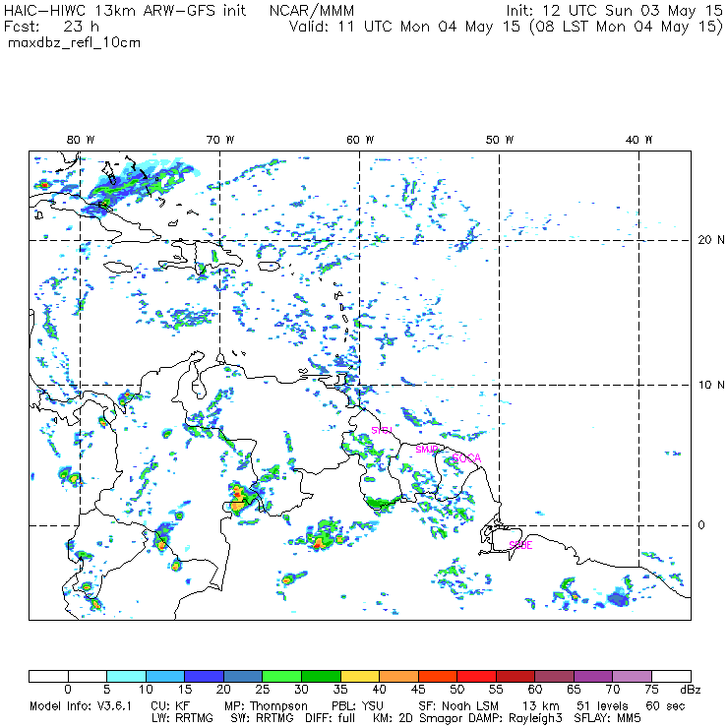Click the "(08 LST Mon 04 May 15)" local time text
Viewport: 728px width, 728px height.
click(x=627, y=27)
